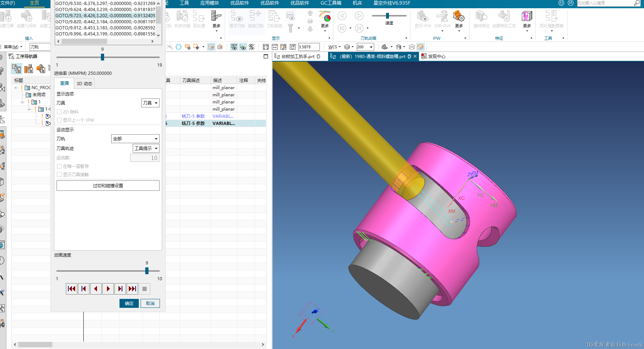Viewport: 644px width, 349px height.
Task: Click the hide/crossed eye visibility icon
Action: [x=252, y=47]
